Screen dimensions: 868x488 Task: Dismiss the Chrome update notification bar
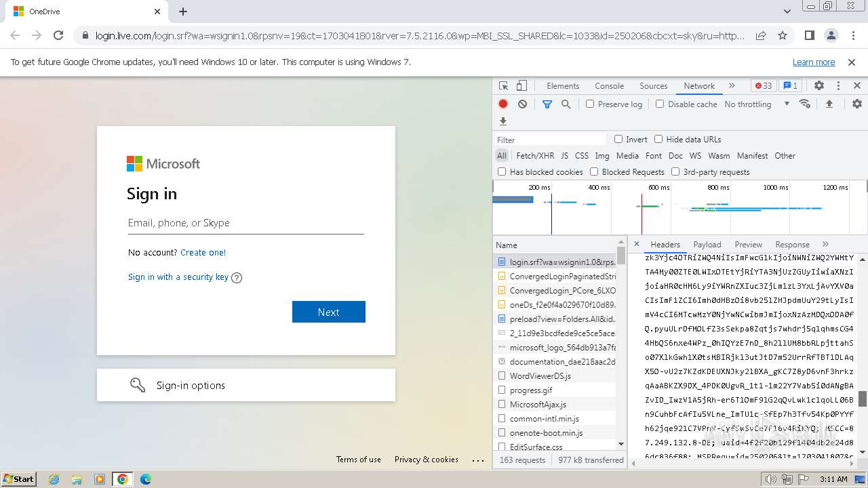[852, 62]
